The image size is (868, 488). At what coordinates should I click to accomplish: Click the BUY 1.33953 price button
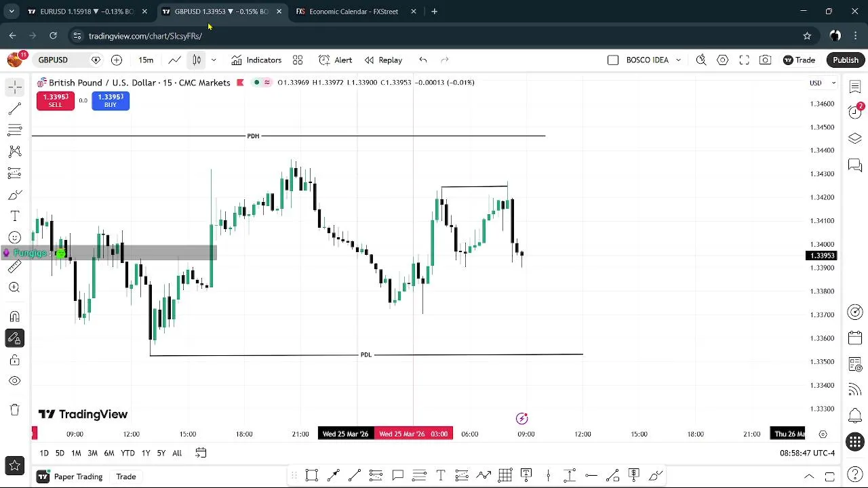(111, 100)
